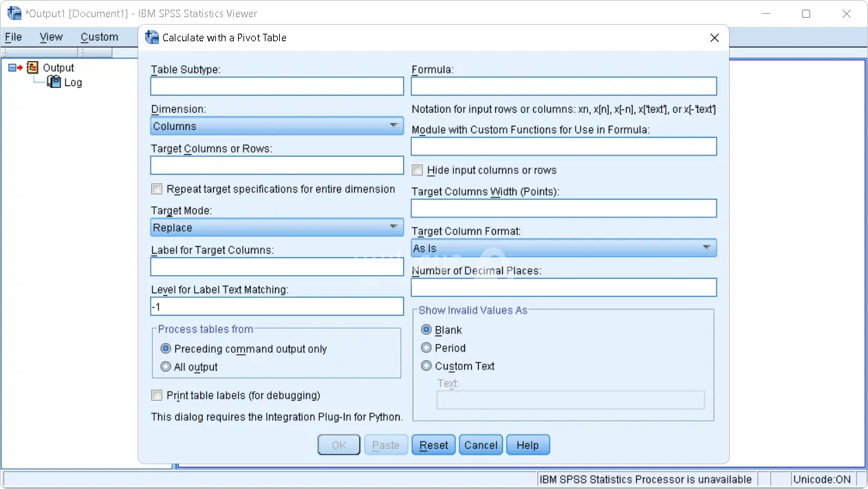
Task: Click the Output folder icon in outline
Action: click(32, 67)
